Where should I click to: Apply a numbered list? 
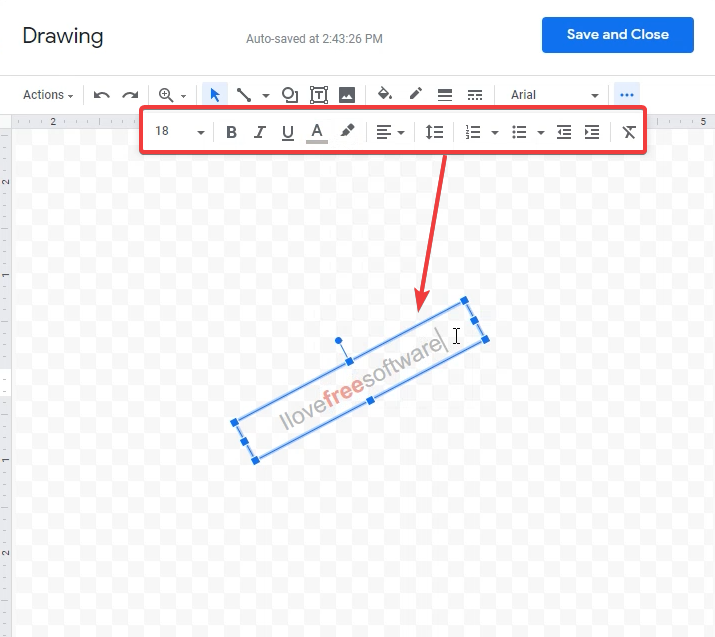473,132
